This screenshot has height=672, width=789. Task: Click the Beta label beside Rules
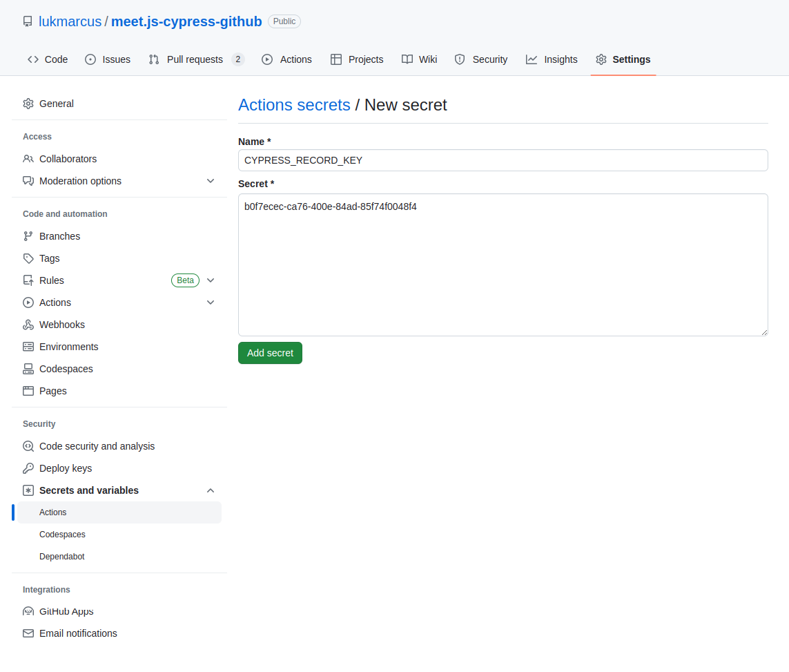coord(185,281)
